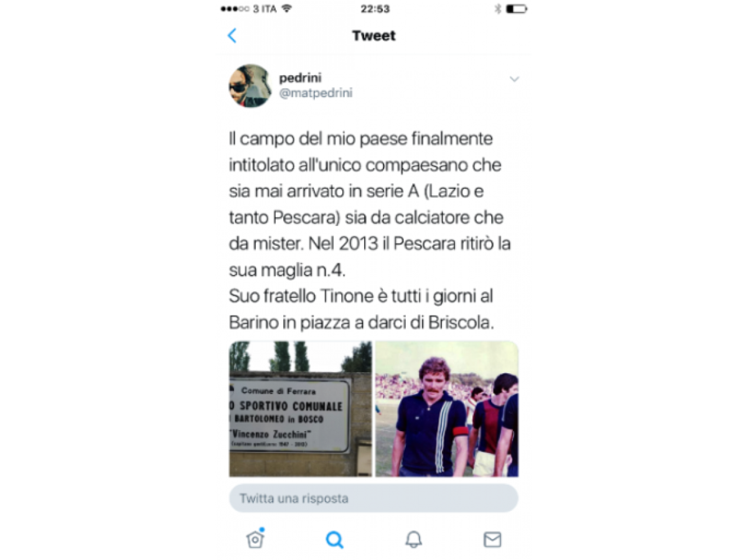The height and width of the screenshot is (560, 747).
Task: Open the Messages envelope tab
Action: (492, 539)
